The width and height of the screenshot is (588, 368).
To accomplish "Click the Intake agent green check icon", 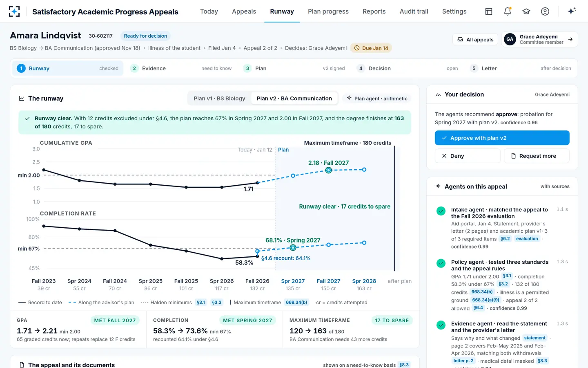I will coord(441,211).
